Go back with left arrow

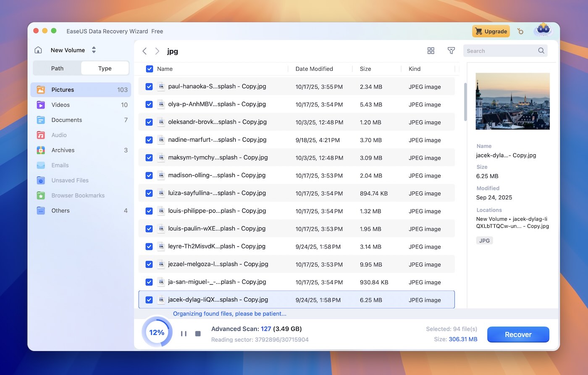point(144,51)
